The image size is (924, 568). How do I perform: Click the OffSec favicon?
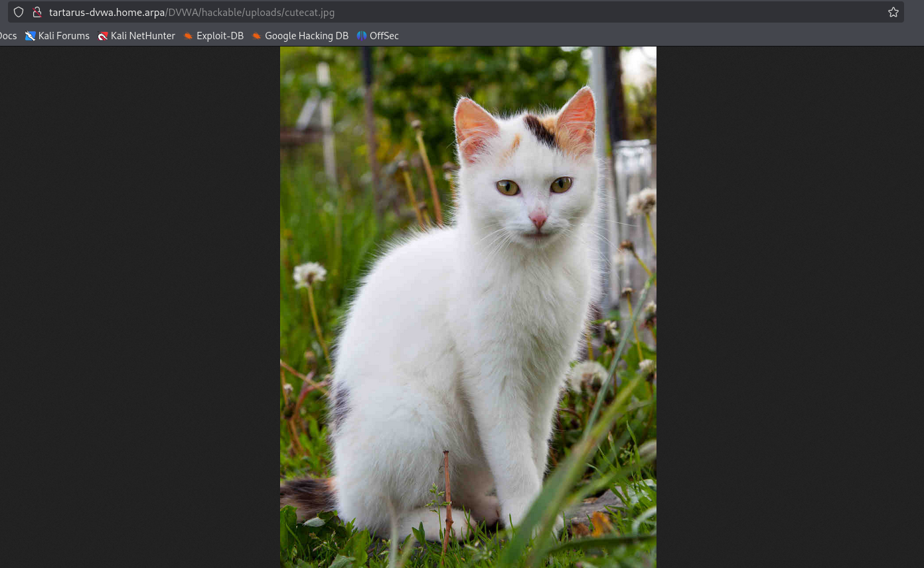(361, 36)
